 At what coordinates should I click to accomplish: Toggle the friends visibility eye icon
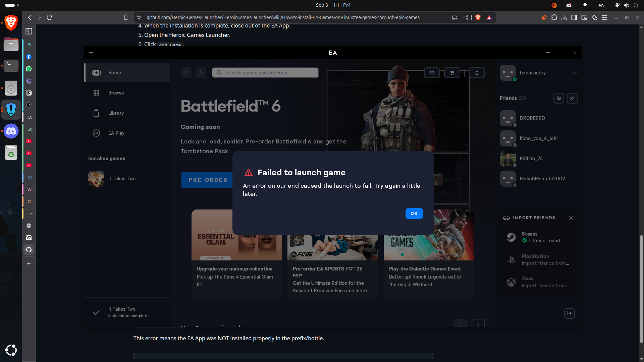pyautogui.click(x=558, y=98)
